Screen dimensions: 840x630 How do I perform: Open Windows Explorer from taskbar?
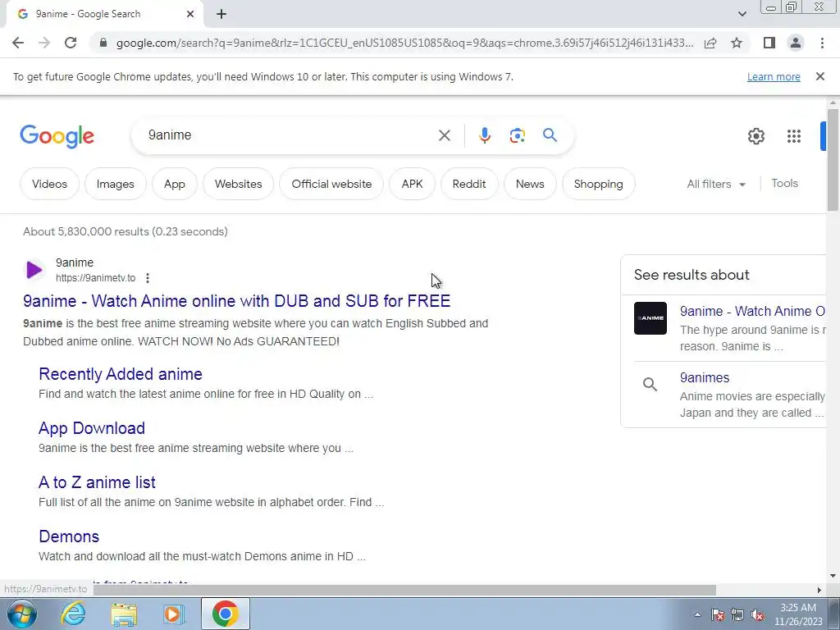coord(124,614)
